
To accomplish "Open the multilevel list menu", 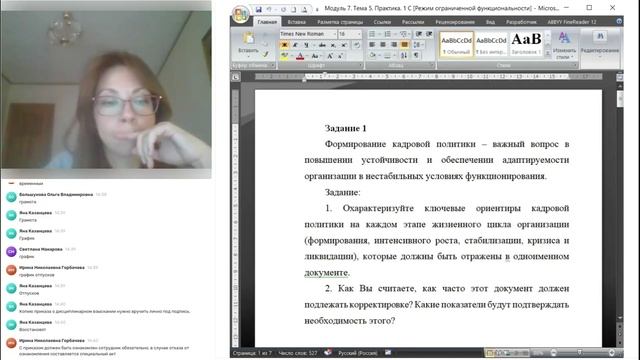I will pyautogui.click(x=404, y=34).
